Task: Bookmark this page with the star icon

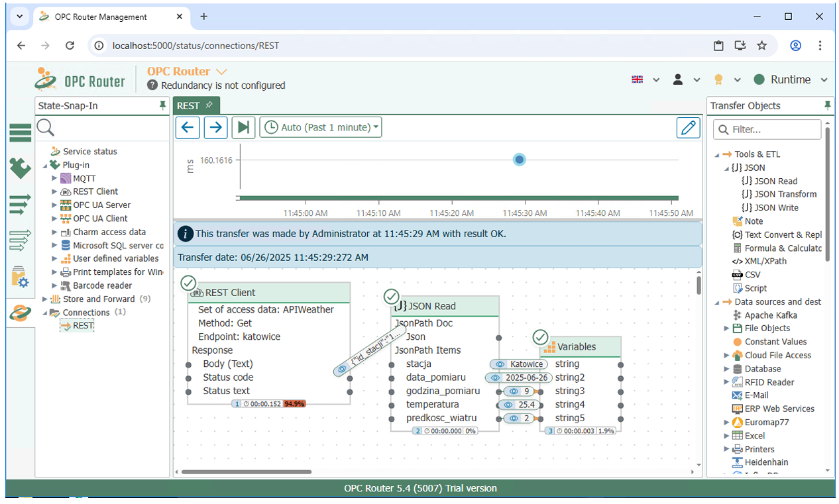Action: click(761, 46)
